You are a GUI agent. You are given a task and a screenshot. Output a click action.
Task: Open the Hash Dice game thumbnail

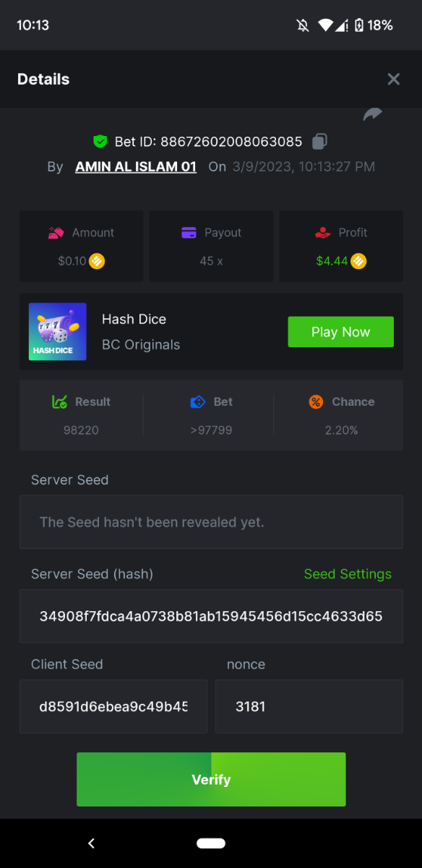(x=58, y=332)
